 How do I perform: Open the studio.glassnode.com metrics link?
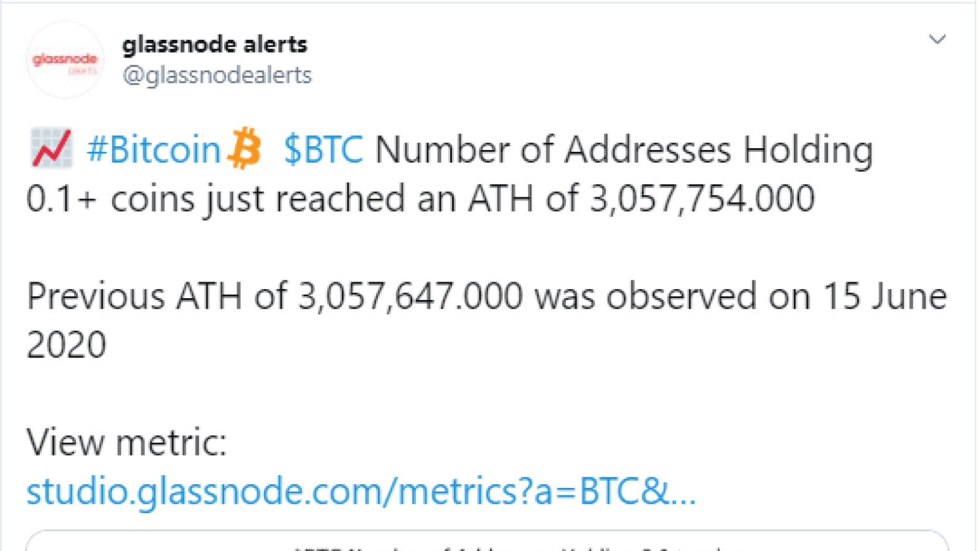click(361, 492)
